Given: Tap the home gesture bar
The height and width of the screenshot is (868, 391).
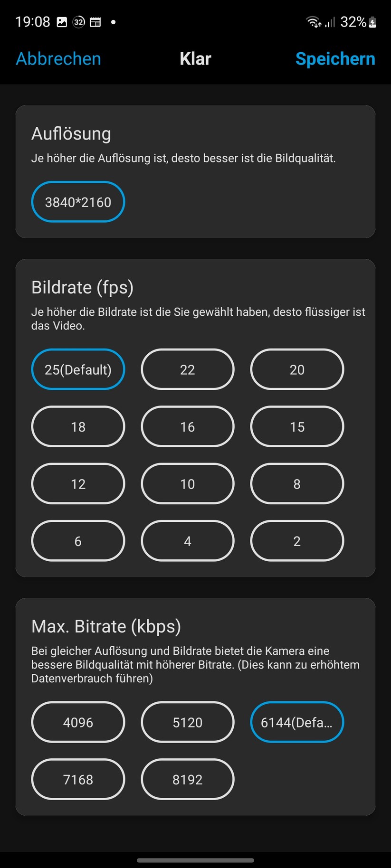Looking at the screenshot, I should 195,860.
